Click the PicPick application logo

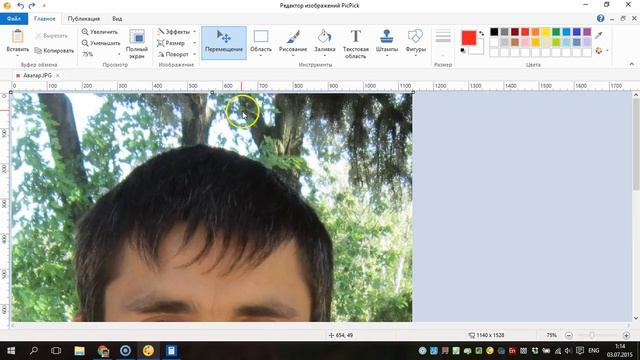(x=7, y=5)
